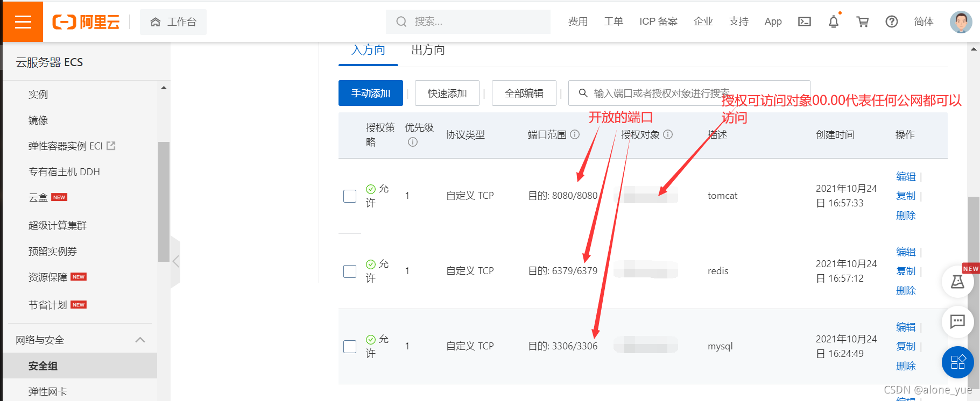The width and height of the screenshot is (980, 401).
Task: Click the 手动添加 button
Action: 371,93
